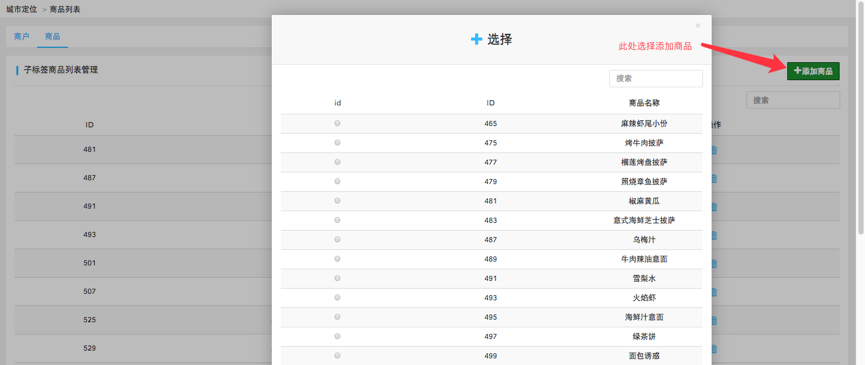Select radio button for 烤牛肉披萨
The width and height of the screenshot is (865, 365).
[x=337, y=143]
